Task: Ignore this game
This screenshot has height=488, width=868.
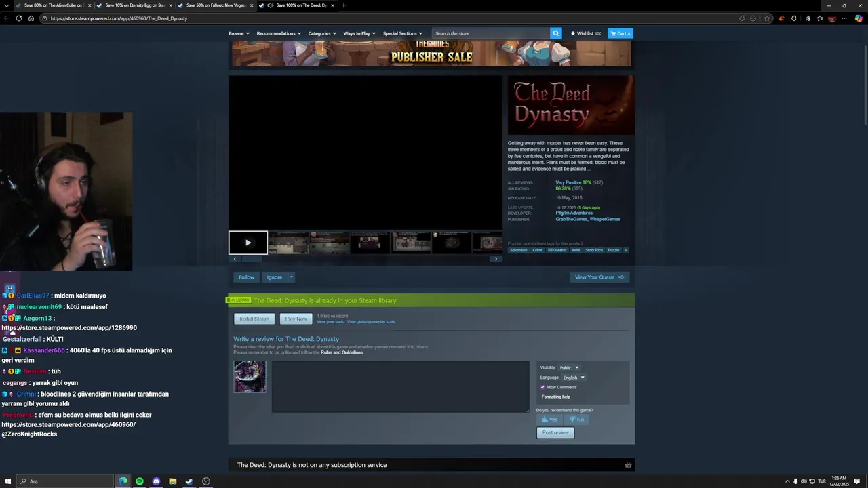Action: click(274, 277)
